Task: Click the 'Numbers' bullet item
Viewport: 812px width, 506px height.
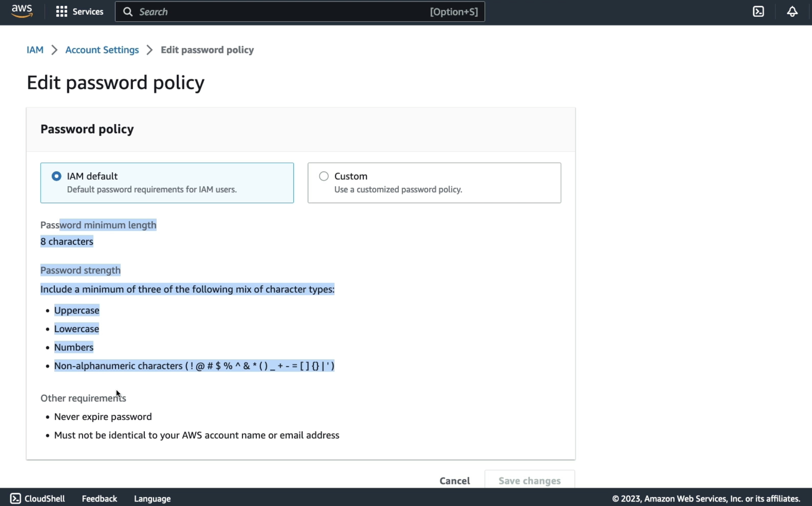Action: (x=74, y=347)
